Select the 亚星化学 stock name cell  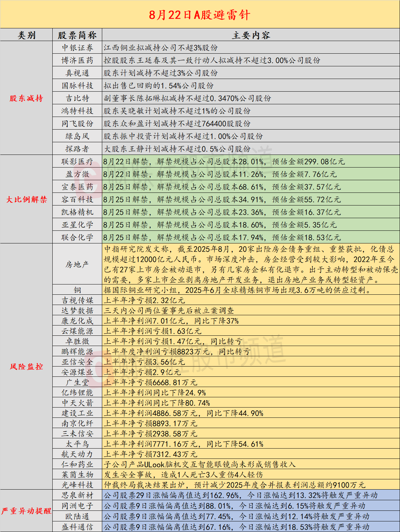point(77,225)
